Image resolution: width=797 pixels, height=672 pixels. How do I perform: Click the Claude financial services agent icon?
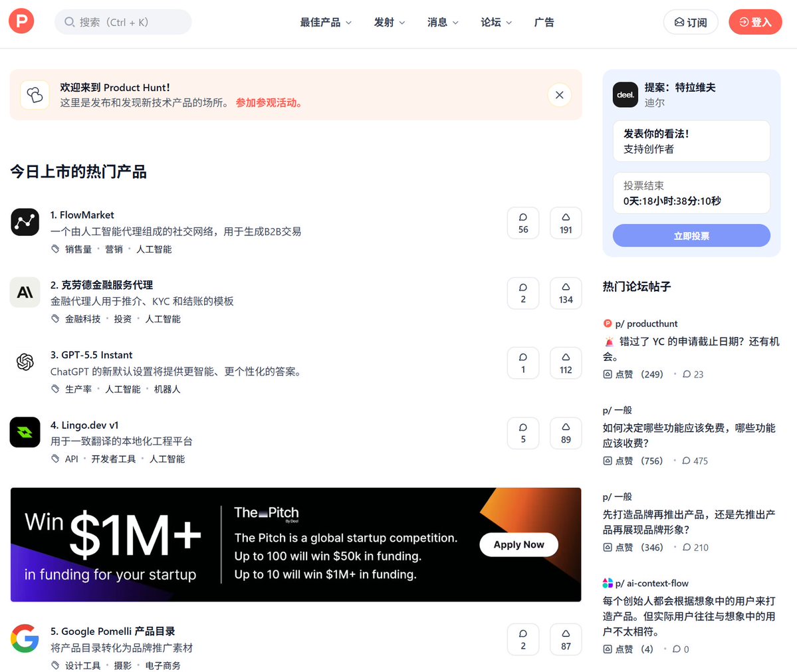pyautogui.click(x=25, y=292)
